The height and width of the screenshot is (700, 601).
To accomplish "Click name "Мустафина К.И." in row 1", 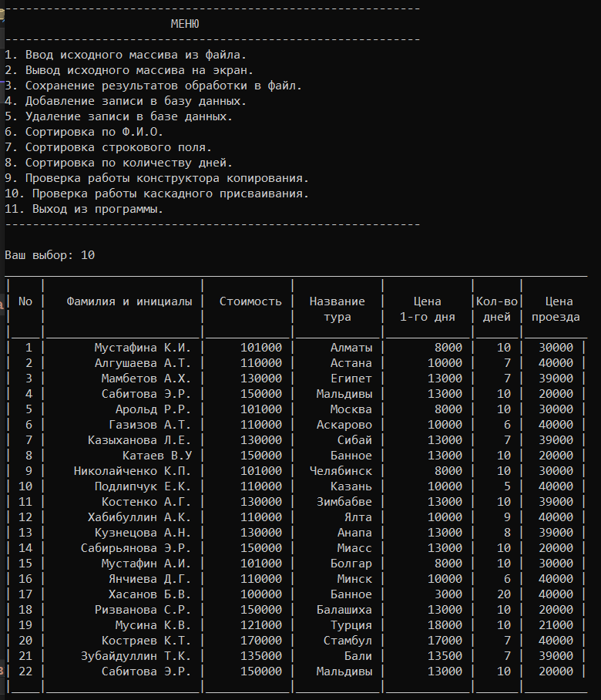I will pyautogui.click(x=143, y=348).
